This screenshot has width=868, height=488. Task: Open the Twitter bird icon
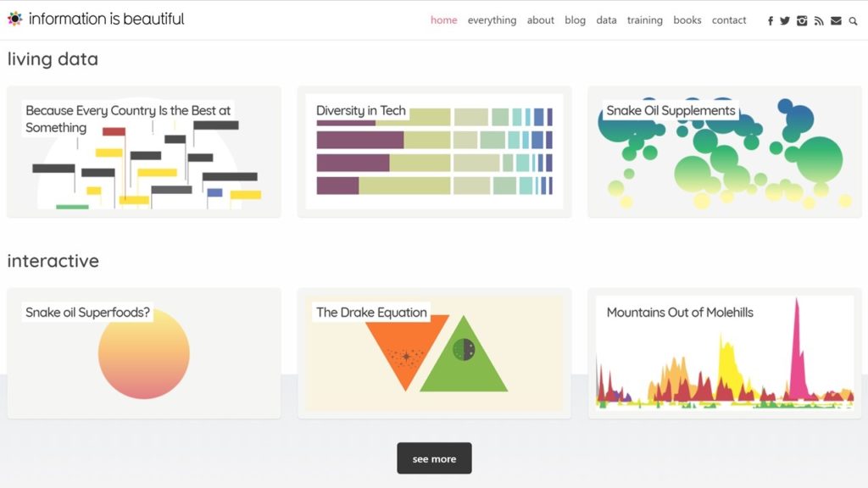coord(784,21)
